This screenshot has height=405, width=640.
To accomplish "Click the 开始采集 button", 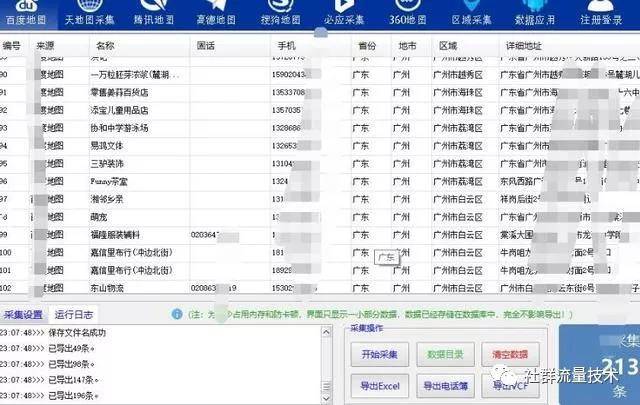I will [380, 354].
